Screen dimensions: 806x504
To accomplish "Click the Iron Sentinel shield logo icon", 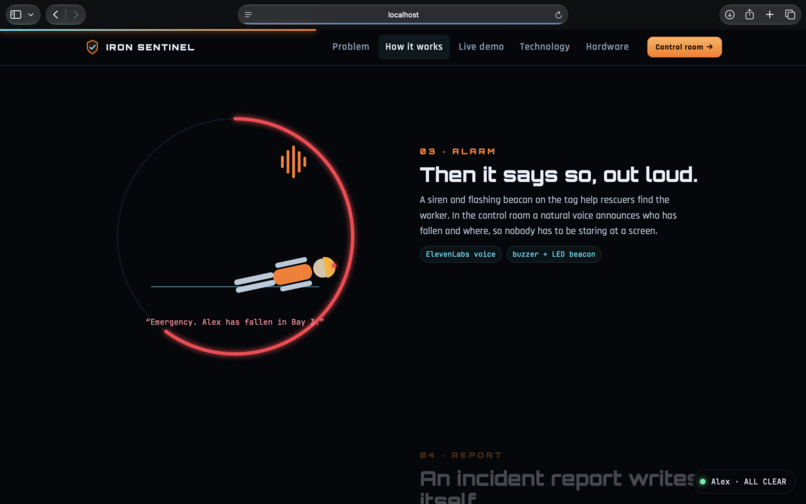I will point(92,47).
